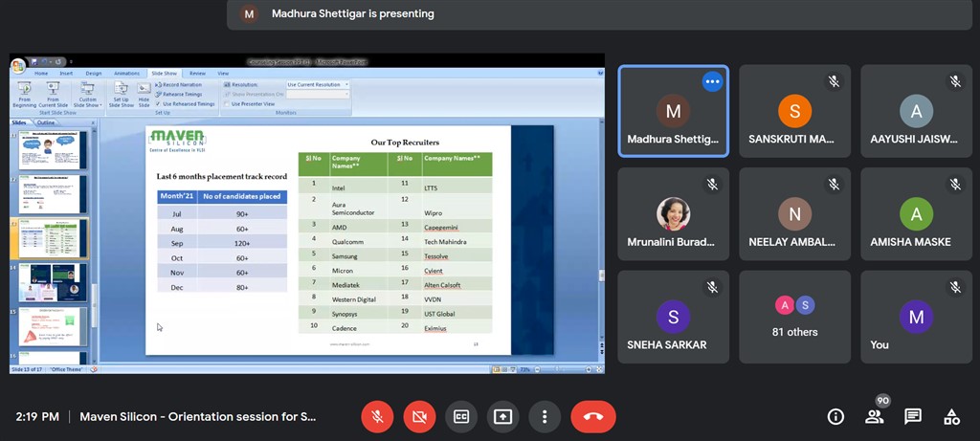
Task: Turn on camera in meeting controls
Action: 419,417
